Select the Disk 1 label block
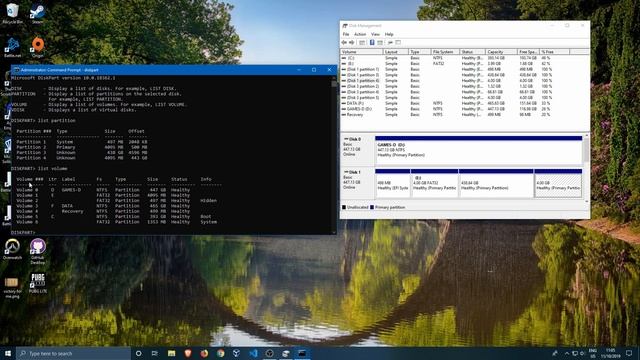Image resolution: width=640 pixels, height=360 pixels. point(357,182)
